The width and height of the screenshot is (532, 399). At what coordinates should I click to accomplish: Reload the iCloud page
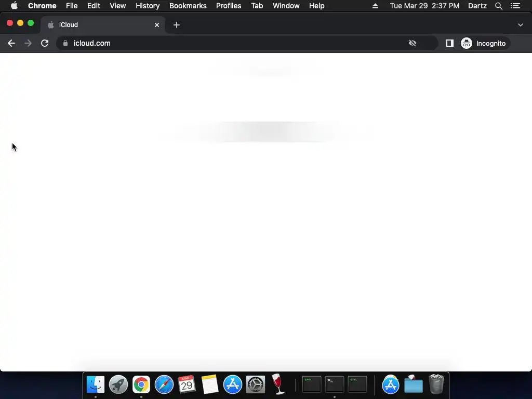pyautogui.click(x=45, y=43)
